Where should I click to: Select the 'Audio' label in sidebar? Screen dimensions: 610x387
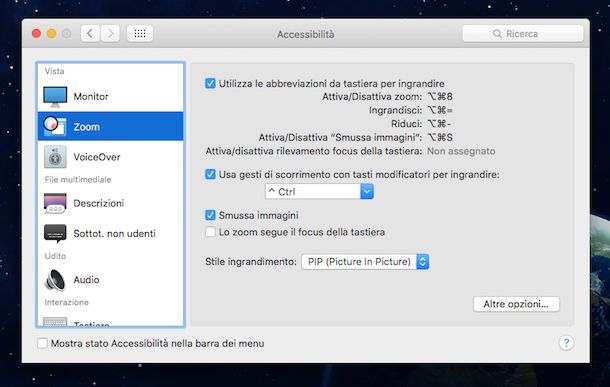click(x=86, y=280)
